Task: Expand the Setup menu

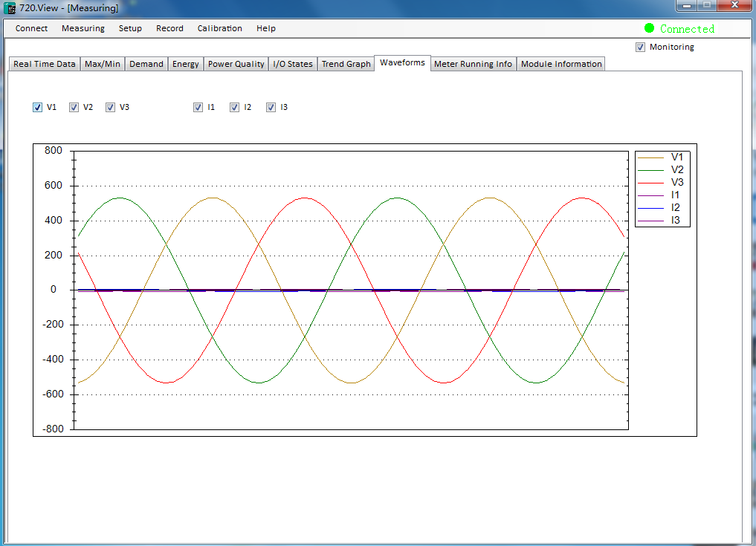Action: 130,28
